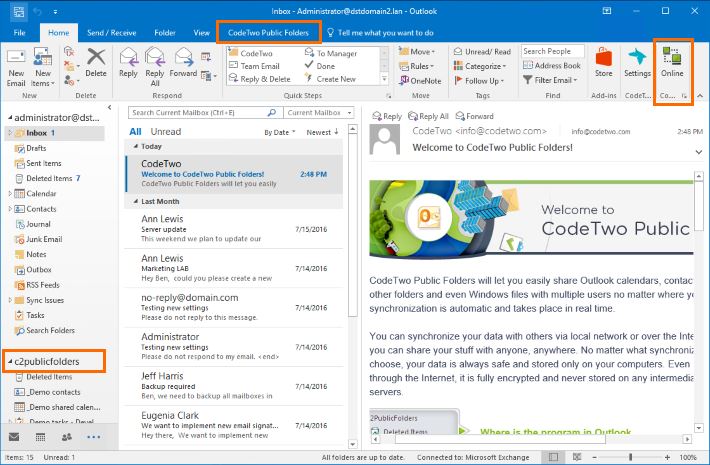Screen dimensions: 710x465
Task: Click Reply in reading pane
Action: click(387, 116)
